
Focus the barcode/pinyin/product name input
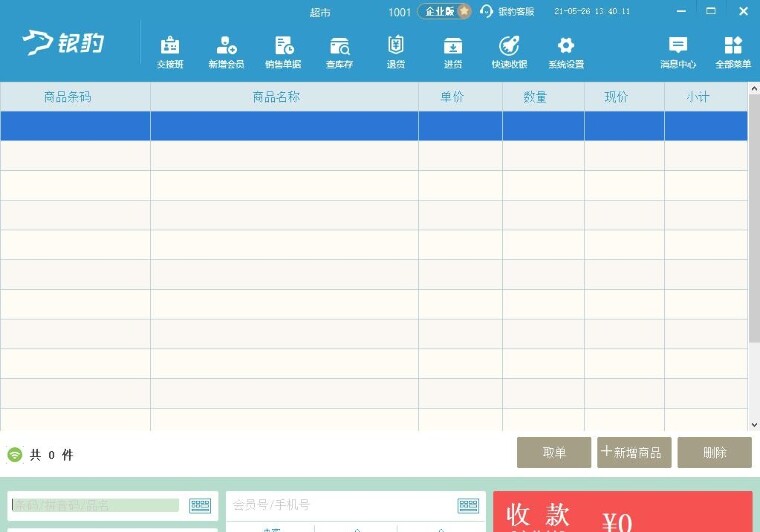95,505
